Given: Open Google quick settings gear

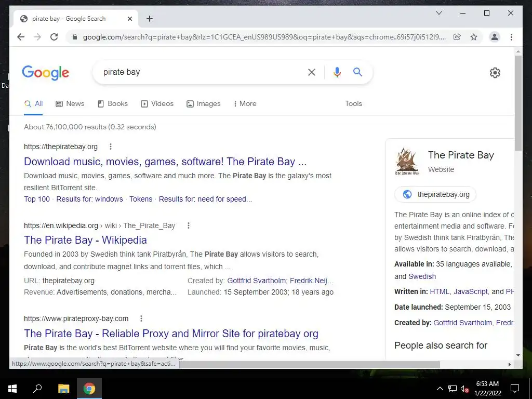Looking at the screenshot, I should (495, 73).
